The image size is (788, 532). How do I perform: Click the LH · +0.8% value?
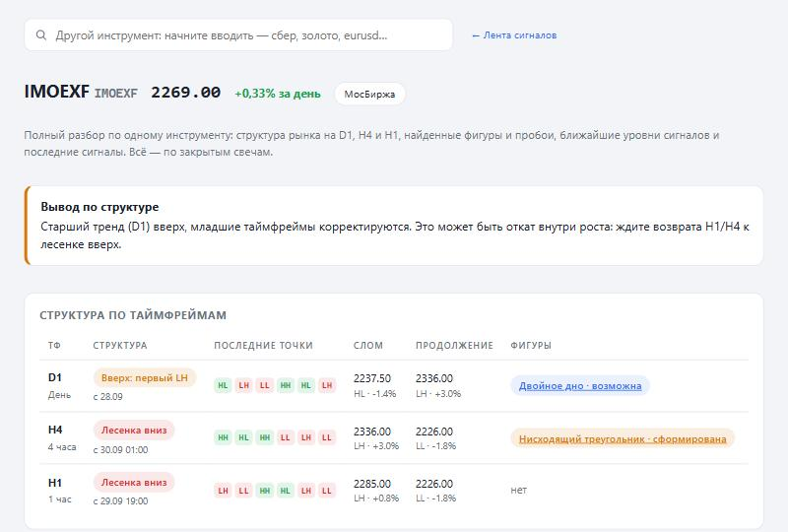click(376, 499)
